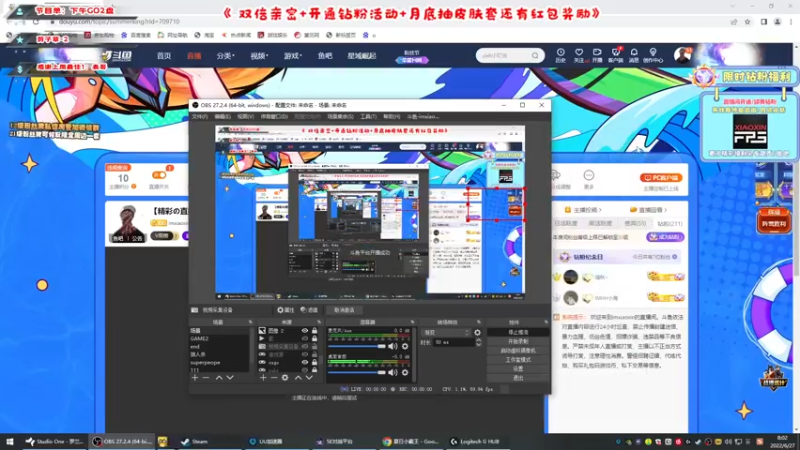This screenshot has width=800, height=450.
Task: Click the 设置 button in OBS controls
Action: click(518, 369)
